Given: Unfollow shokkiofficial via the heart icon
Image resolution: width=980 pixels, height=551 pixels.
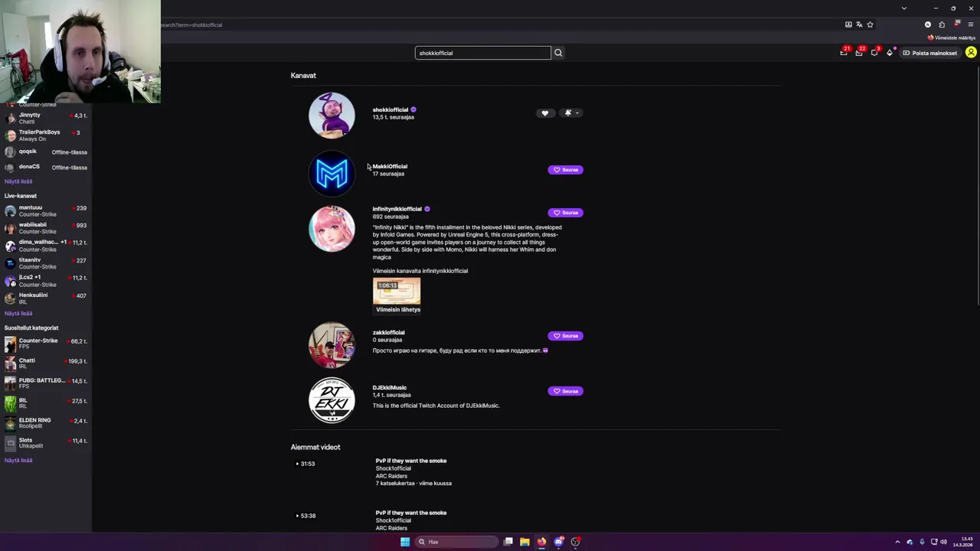Looking at the screenshot, I should point(545,113).
